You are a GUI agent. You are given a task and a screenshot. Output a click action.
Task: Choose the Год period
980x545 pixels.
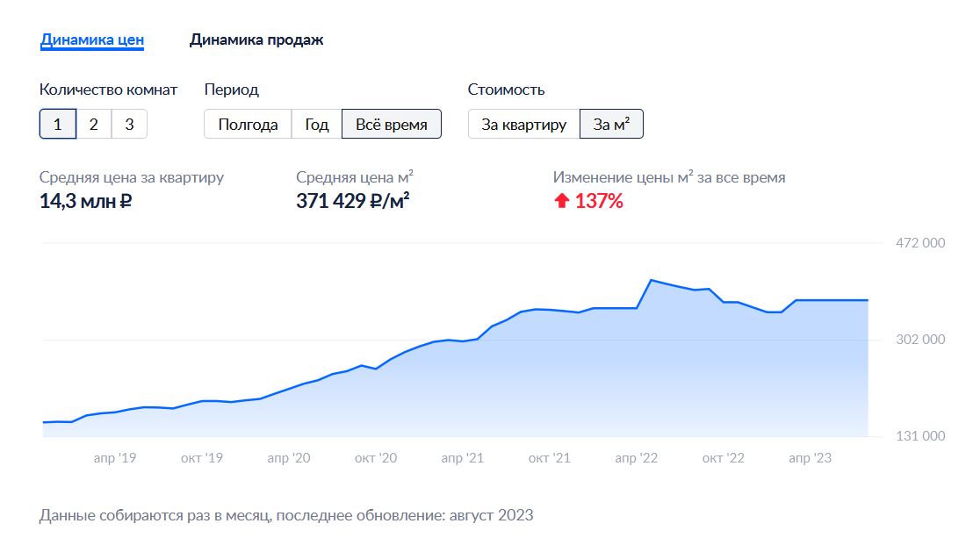(317, 124)
